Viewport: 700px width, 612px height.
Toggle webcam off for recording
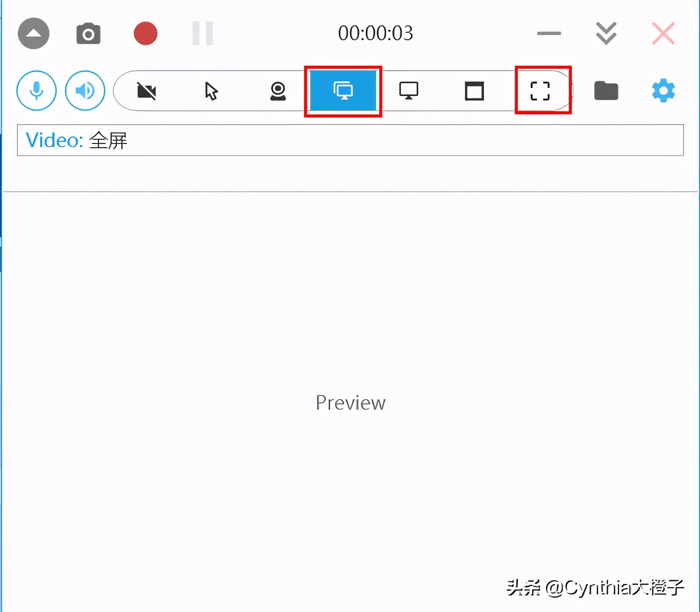[147, 91]
